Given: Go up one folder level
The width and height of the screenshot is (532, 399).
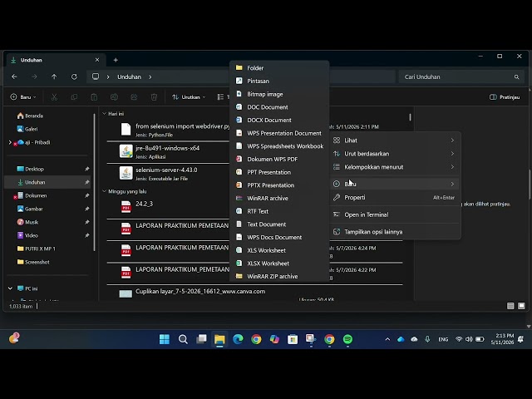Looking at the screenshot, I should tap(54, 76).
